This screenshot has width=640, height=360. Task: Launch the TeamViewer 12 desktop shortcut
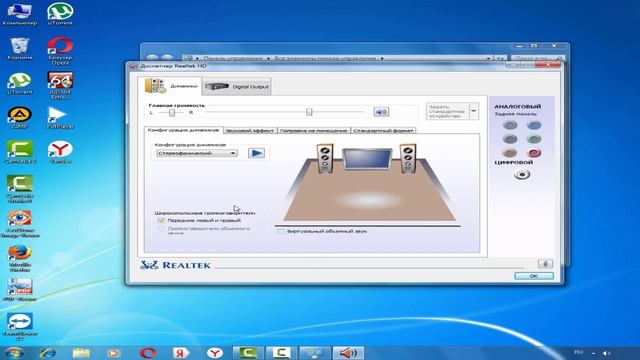coord(19,327)
